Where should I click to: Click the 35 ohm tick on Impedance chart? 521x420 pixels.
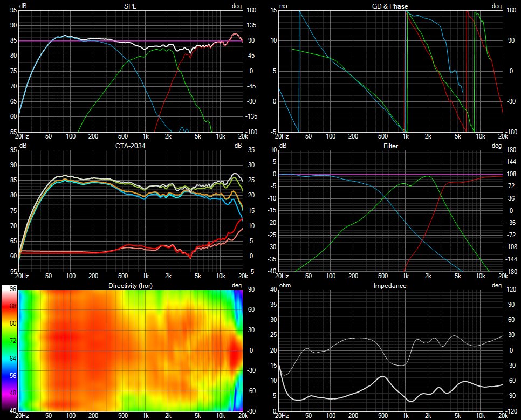(273, 305)
